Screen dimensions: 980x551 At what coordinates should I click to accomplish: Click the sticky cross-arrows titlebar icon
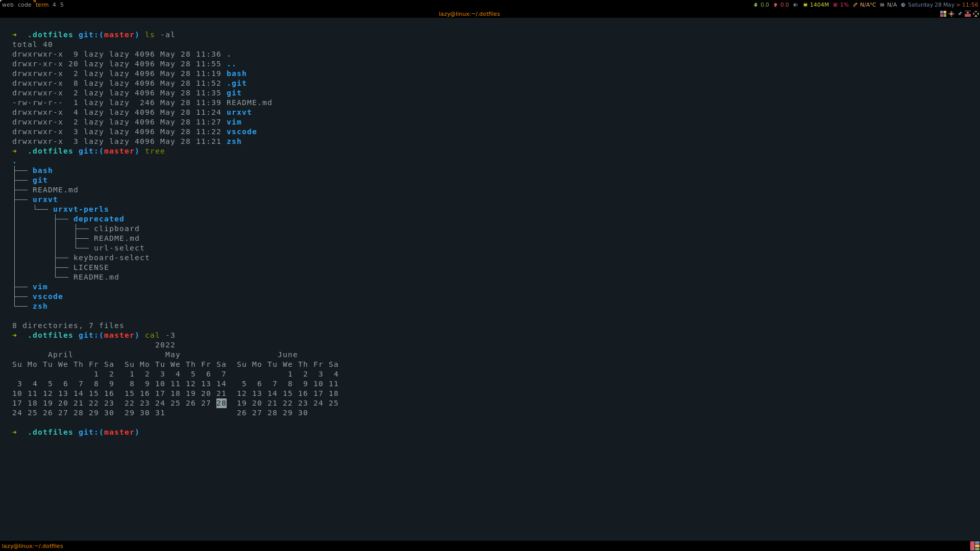coord(951,14)
